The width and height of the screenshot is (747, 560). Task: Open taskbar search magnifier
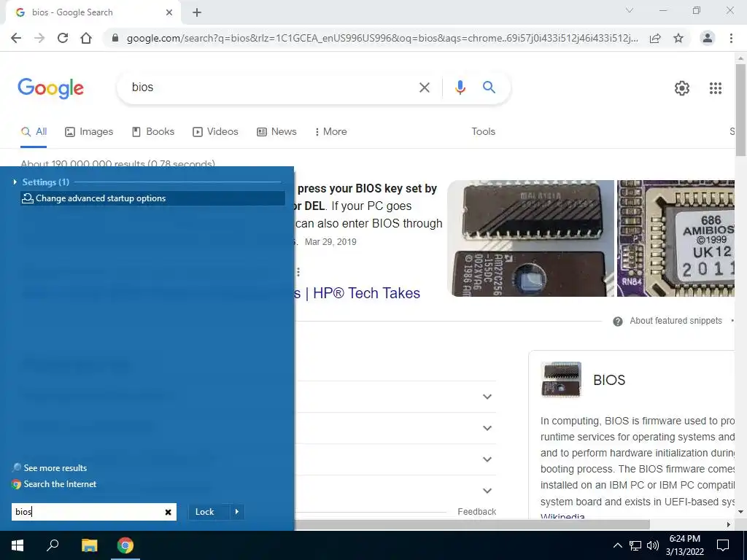pyautogui.click(x=53, y=545)
